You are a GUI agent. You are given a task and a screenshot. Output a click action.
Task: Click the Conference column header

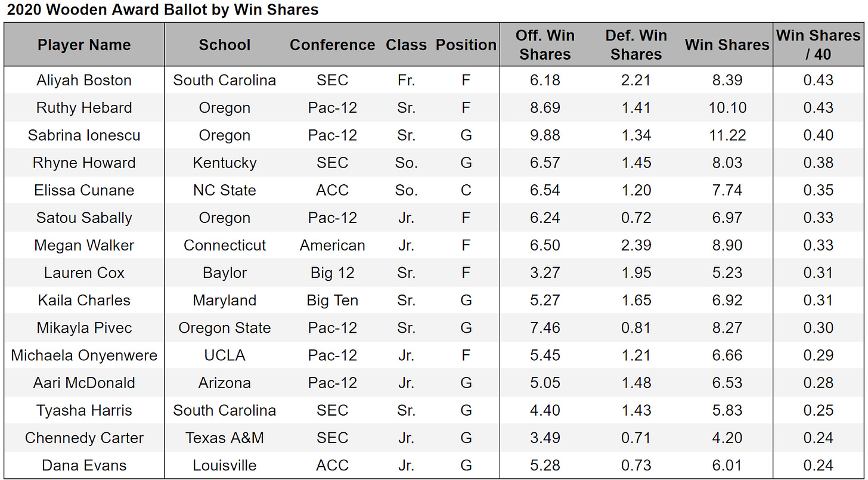[x=332, y=45]
